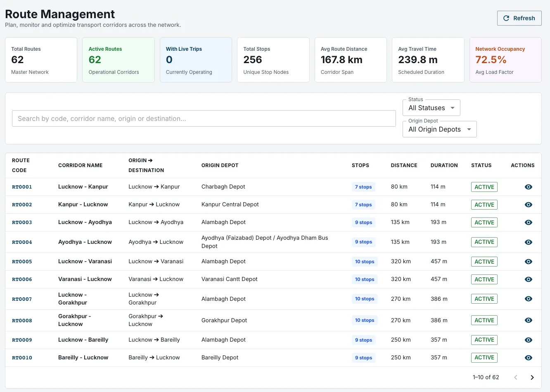Click the view icon for RT0007
550x392 pixels.
coord(528,299)
